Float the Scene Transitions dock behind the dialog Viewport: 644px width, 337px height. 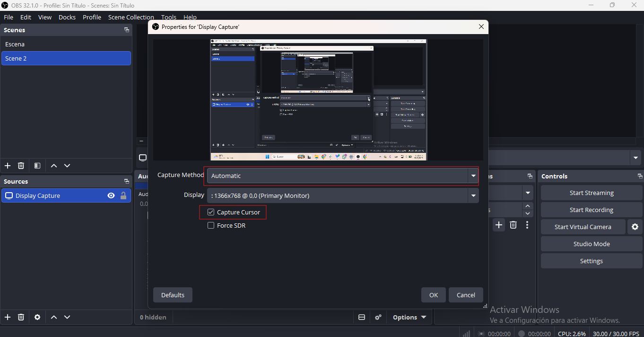530,176
